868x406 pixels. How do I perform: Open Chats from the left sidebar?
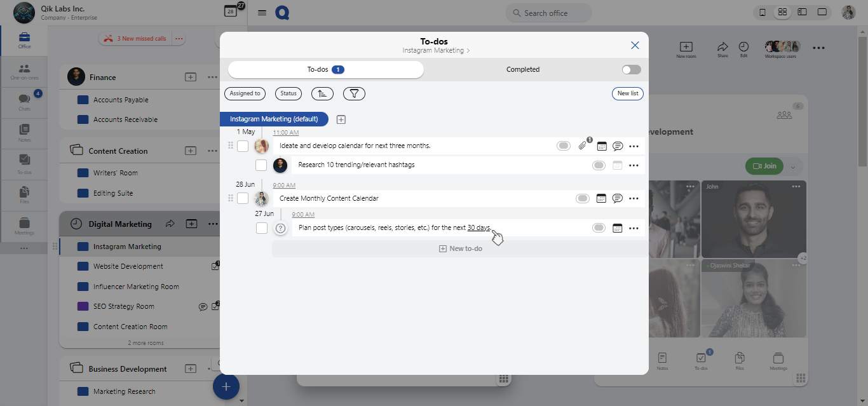pyautogui.click(x=24, y=102)
